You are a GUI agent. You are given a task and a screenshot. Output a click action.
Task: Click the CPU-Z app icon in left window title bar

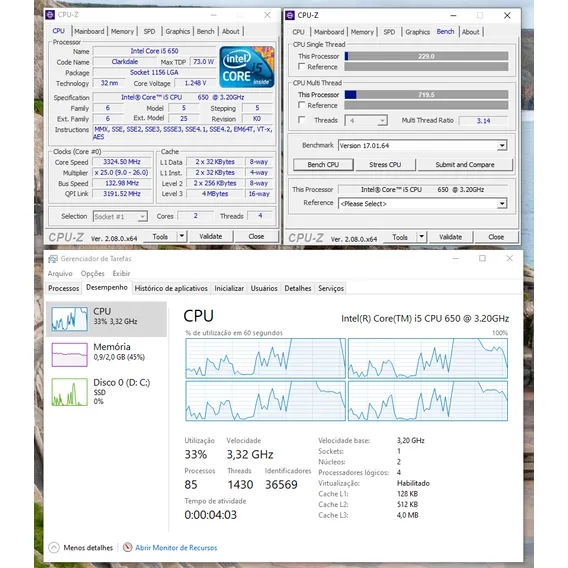[50, 15]
